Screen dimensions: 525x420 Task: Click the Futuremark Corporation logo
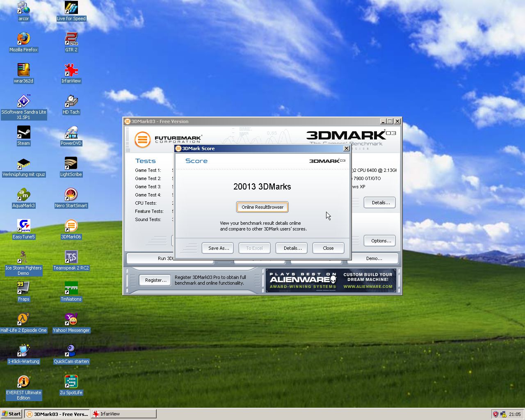(x=168, y=139)
